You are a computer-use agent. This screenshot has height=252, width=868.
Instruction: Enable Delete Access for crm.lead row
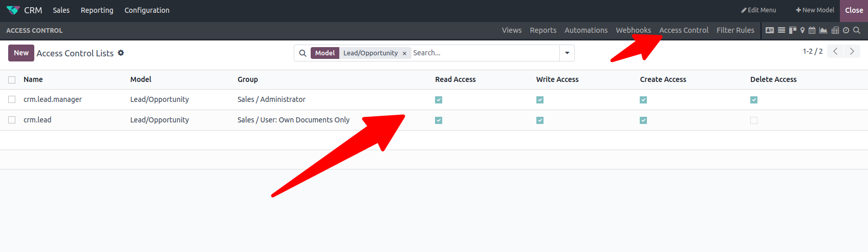click(x=754, y=120)
